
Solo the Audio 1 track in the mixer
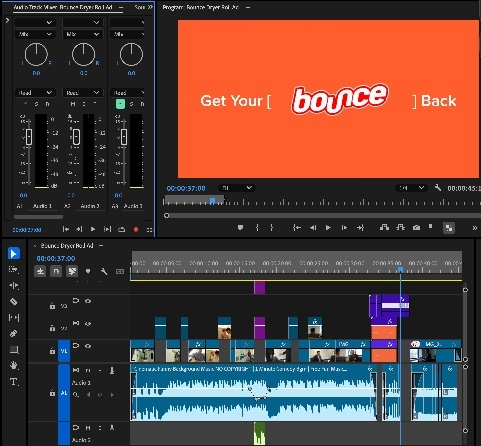(x=36, y=104)
